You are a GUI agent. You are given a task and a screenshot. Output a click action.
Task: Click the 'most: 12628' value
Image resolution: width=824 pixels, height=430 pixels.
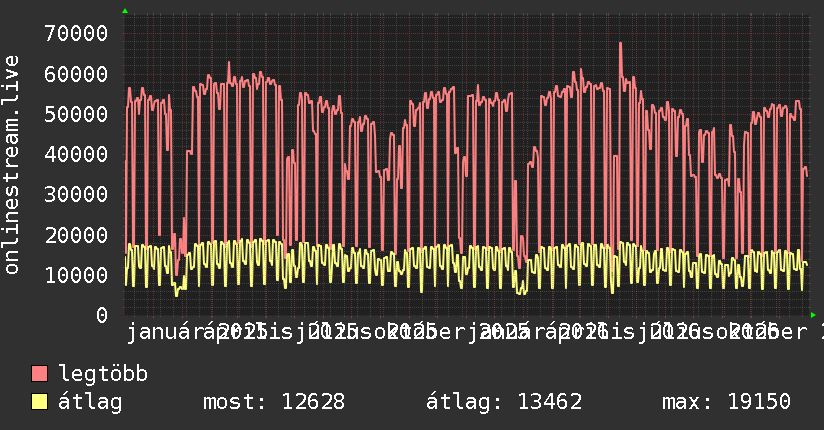[274, 402]
